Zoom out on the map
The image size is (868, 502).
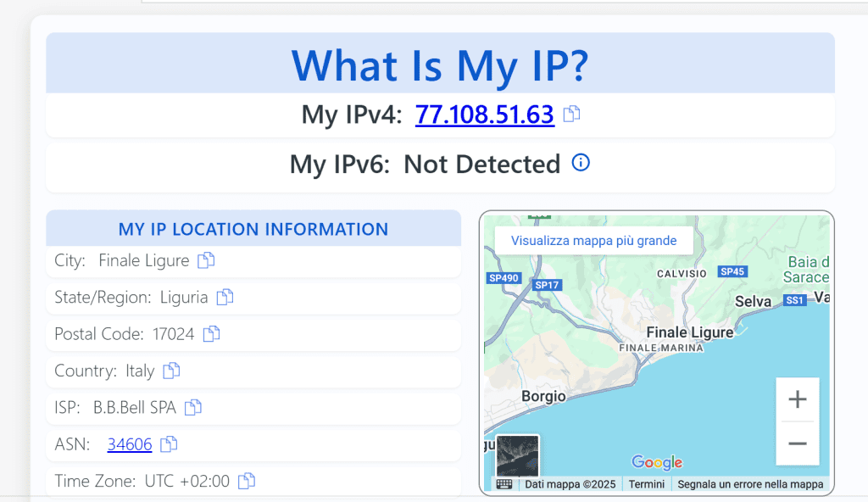point(797,443)
